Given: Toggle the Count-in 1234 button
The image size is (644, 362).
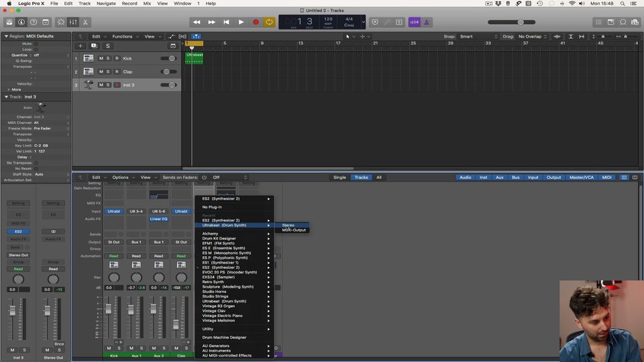Looking at the screenshot, I should (414, 22).
